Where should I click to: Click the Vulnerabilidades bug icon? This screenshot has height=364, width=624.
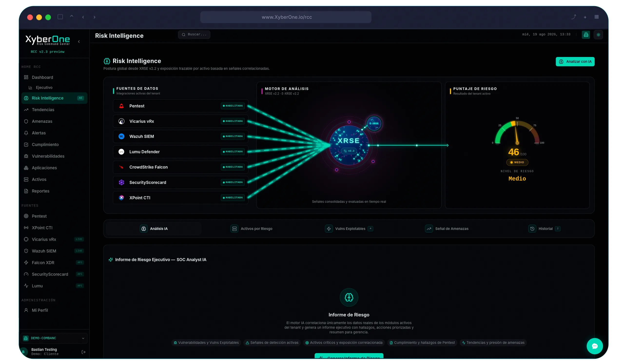point(26,156)
